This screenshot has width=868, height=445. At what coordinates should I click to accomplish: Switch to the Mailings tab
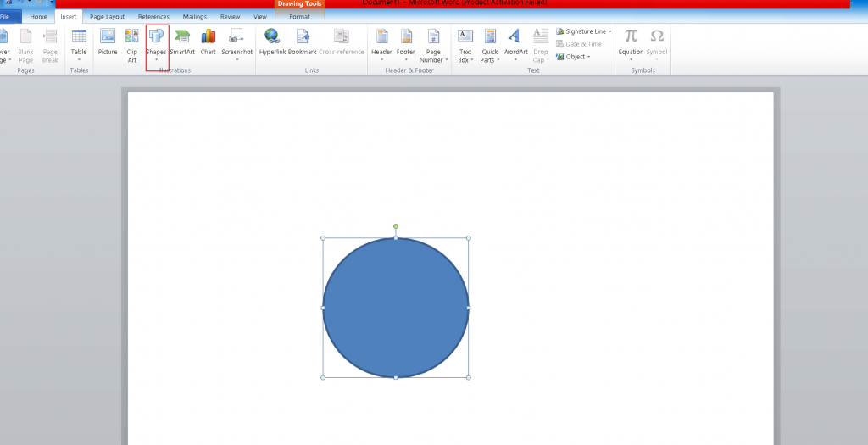point(194,17)
